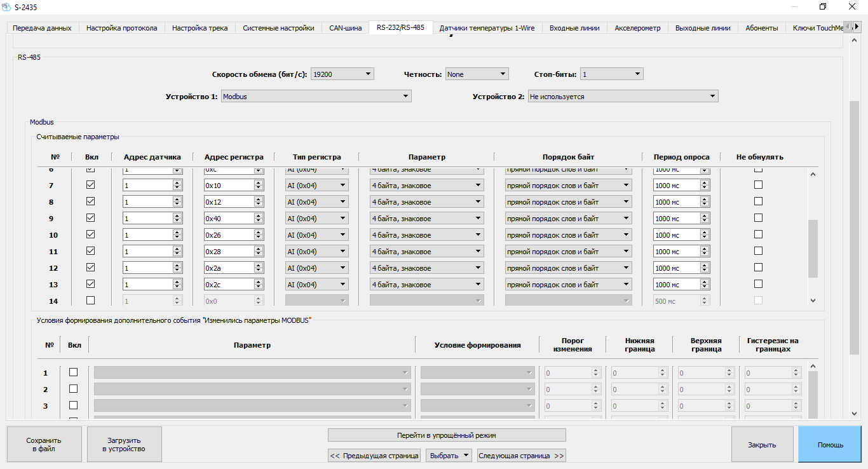Increase poll period in row 10
The image size is (868, 469).
[x=705, y=233]
